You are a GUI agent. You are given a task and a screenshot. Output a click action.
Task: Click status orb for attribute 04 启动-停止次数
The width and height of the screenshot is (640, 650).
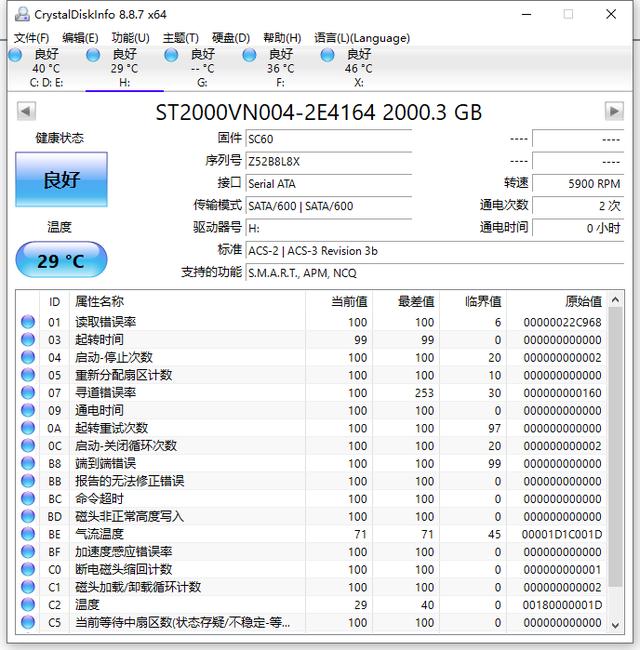[x=28, y=357]
